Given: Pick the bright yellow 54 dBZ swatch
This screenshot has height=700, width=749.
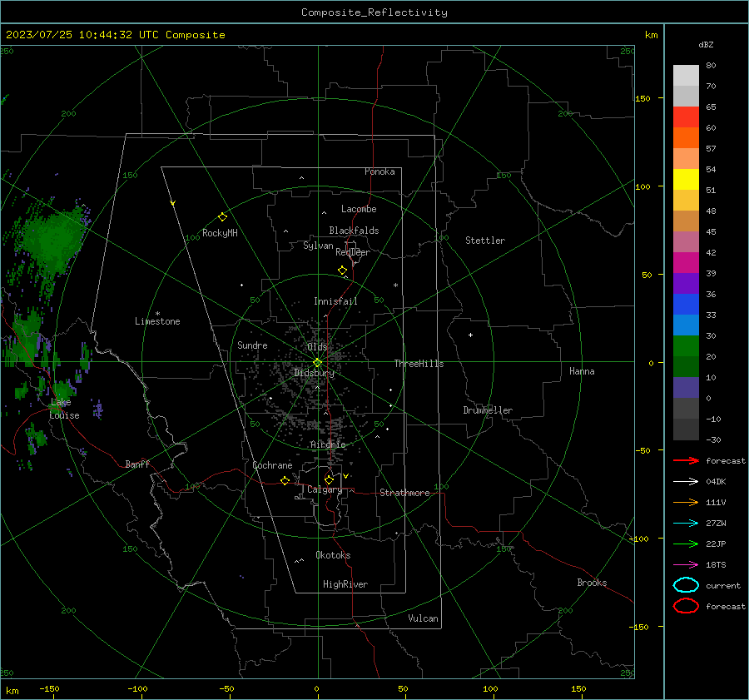Looking at the screenshot, I should point(686,179).
